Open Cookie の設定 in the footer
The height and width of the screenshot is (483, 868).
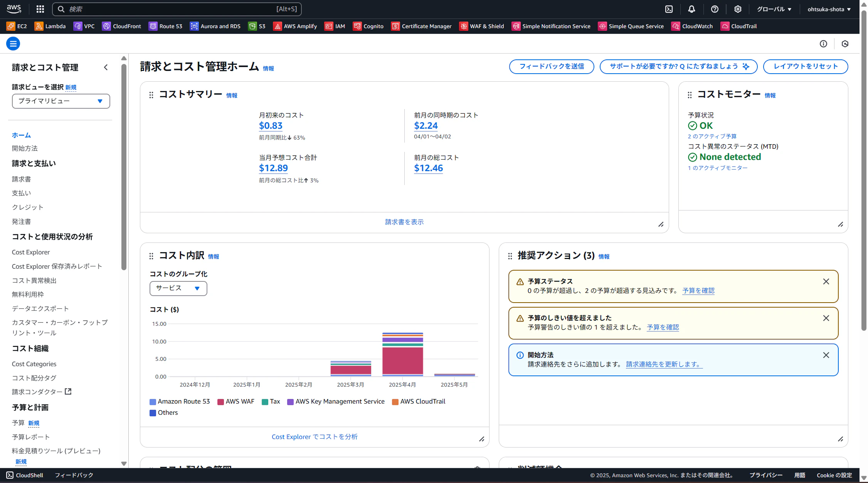click(834, 475)
